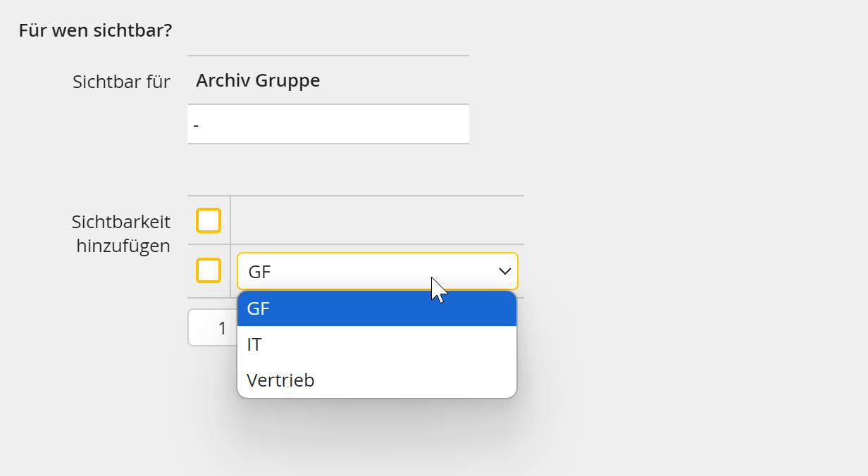Click empty header cell beside select-all checkbox
Image resolution: width=868 pixels, height=476 pixels.
click(x=378, y=220)
